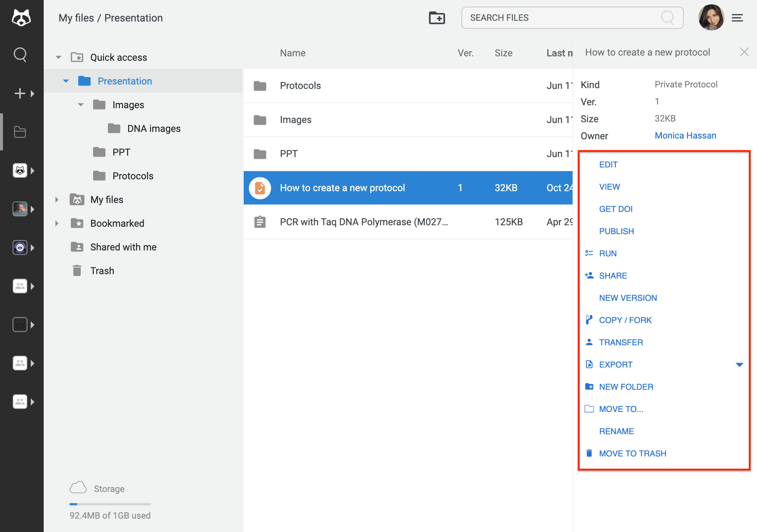The image size is (757, 532).
Task: Click the storage usage bar
Action: pos(110,504)
